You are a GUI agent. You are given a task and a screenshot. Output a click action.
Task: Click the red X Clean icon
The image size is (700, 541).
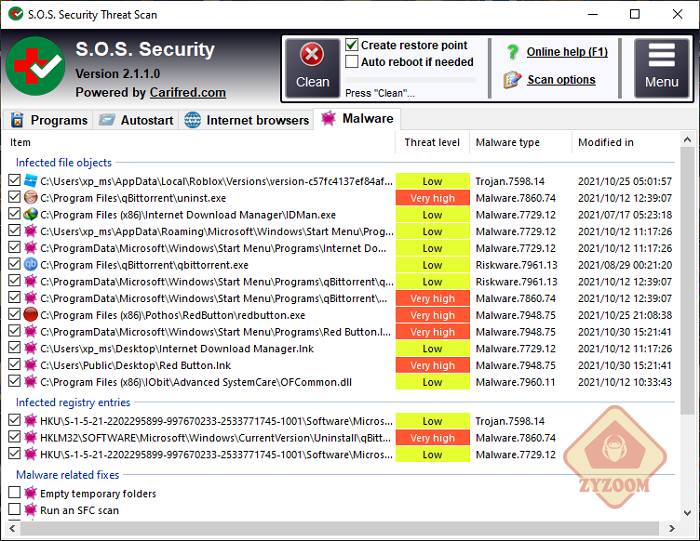tap(312, 55)
